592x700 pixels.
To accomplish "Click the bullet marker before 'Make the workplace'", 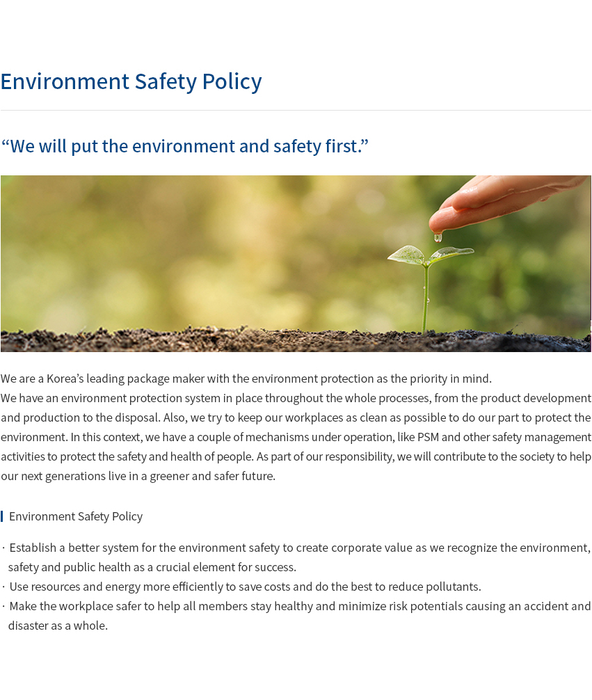I will [3, 606].
